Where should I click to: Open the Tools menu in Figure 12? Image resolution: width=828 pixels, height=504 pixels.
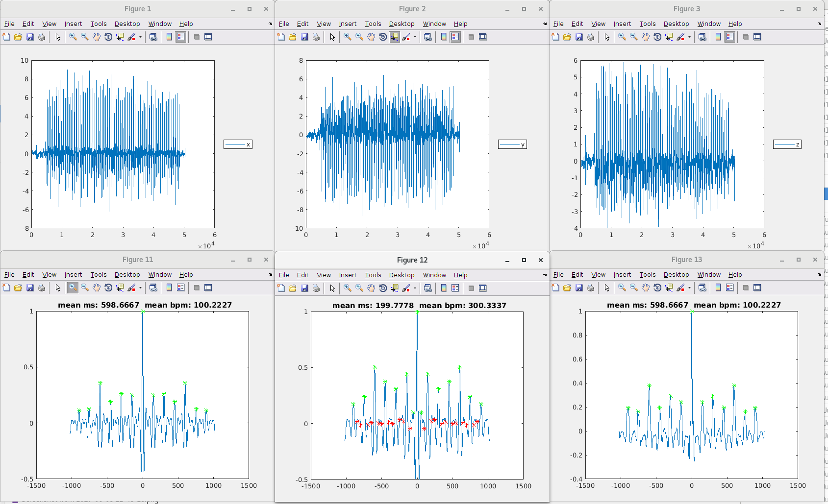[373, 275]
